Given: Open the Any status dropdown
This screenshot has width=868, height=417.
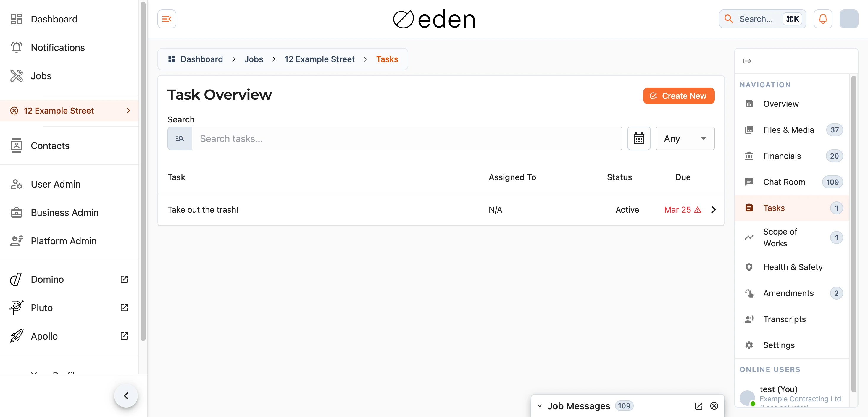Looking at the screenshot, I should click(x=685, y=138).
